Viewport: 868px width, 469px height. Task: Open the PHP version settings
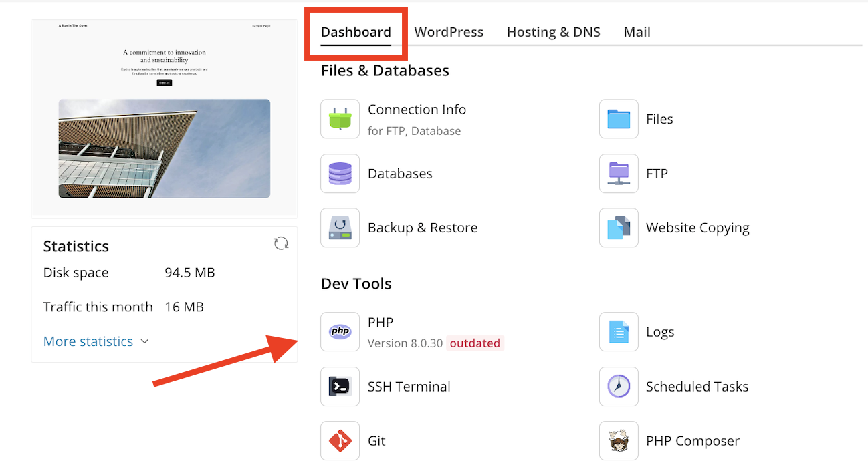(x=381, y=323)
